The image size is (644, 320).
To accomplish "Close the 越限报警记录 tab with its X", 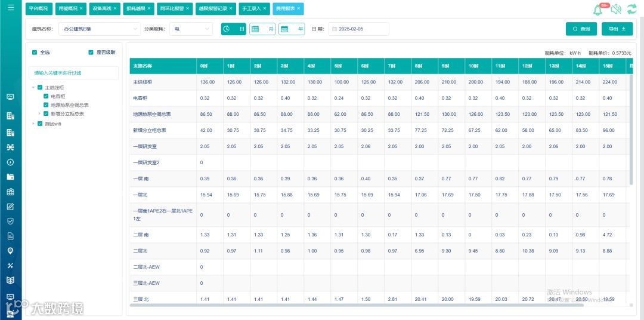I will [231, 8].
